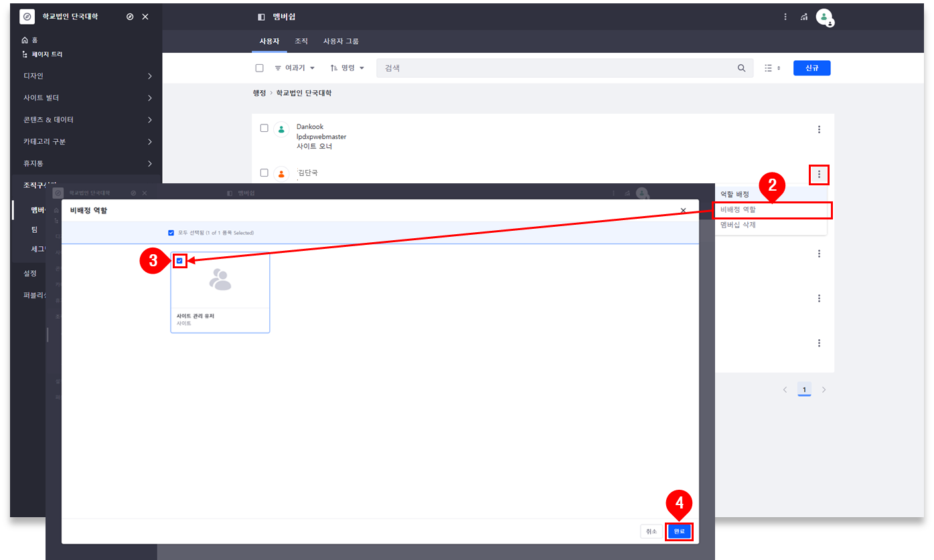Switch to the 조직 tab
Image resolution: width=934 pixels, height=560 pixels.
point(301,41)
